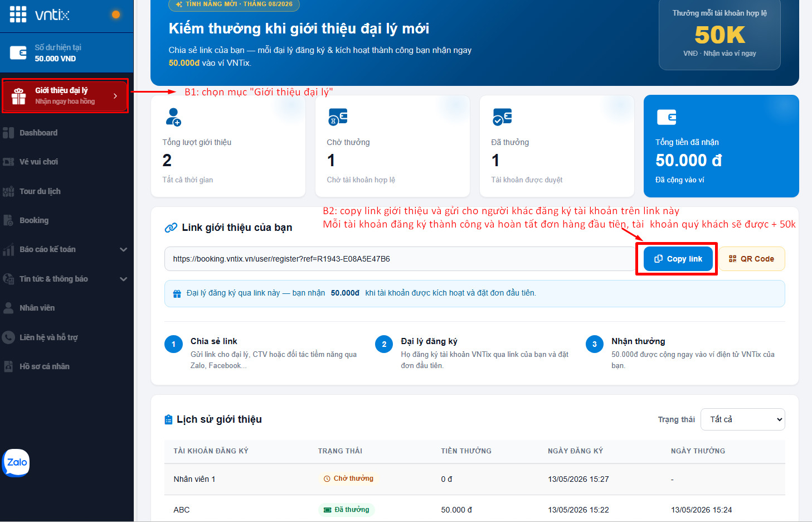
Task: Click the Dashboard sidebar icon
Action: (8, 133)
